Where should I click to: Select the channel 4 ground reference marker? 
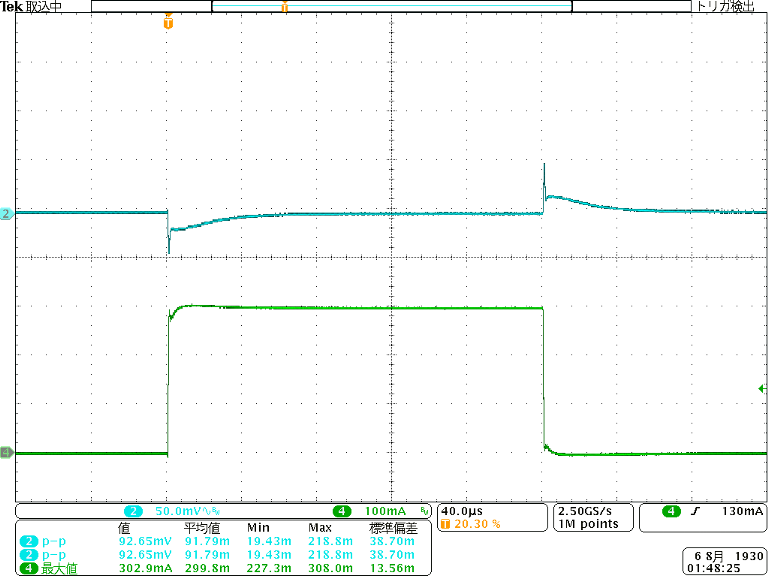[6, 453]
